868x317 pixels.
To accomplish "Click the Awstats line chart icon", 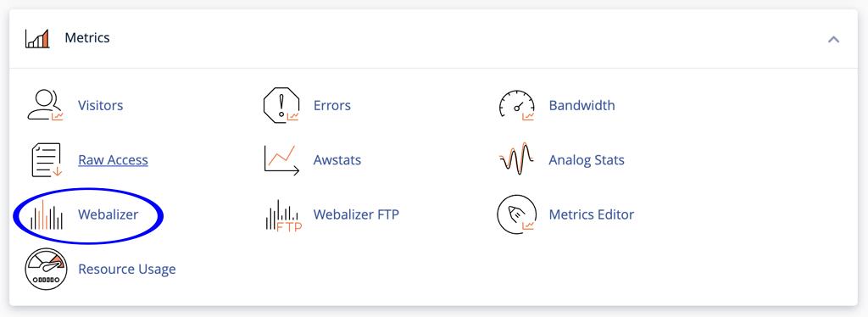I will coord(281,160).
